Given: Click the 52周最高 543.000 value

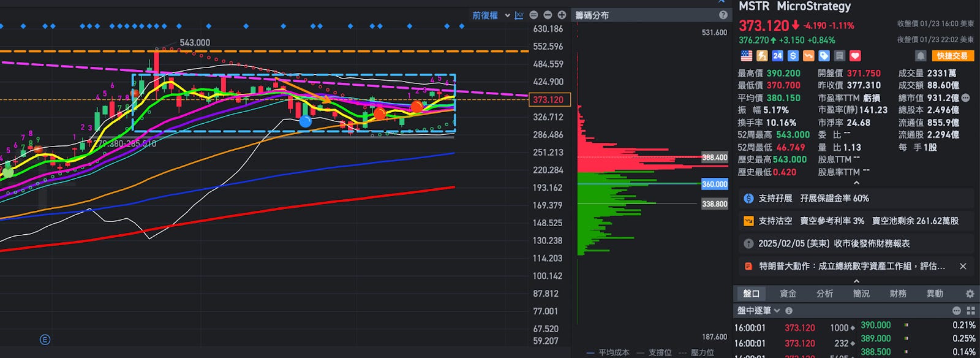Looking at the screenshot, I should (x=793, y=135).
